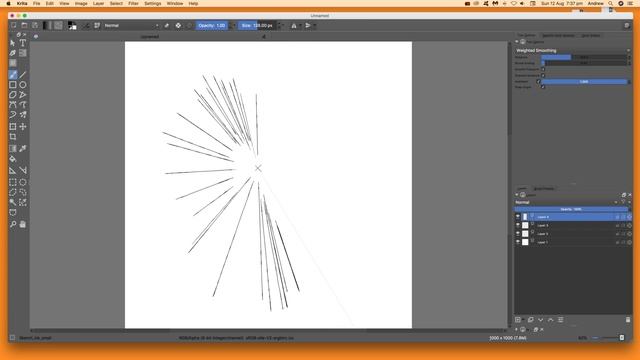
Task: Toggle the Assistant checkbox in Tool Options
Action: [x=538, y=82]
